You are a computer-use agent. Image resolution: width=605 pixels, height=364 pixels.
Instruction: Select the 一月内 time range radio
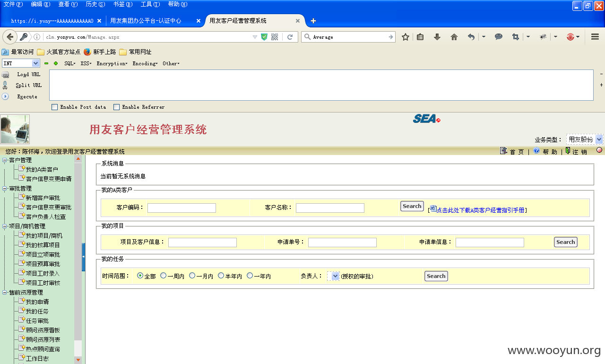(x=192, y=276)
